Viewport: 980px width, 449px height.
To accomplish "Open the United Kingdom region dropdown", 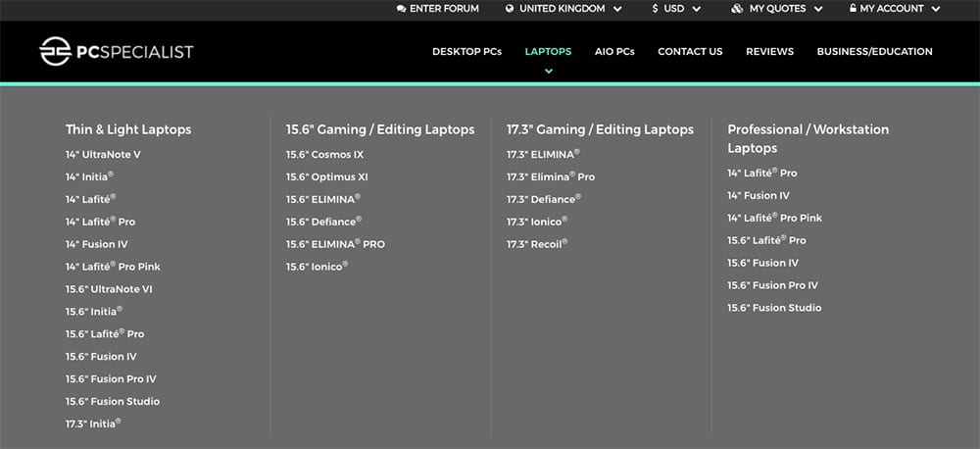I will 563,9.
